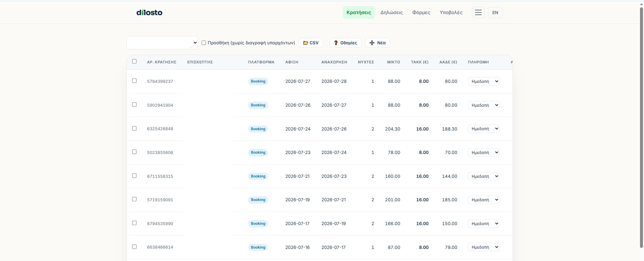The width and height of the screenshot is (644, 261).
Task: Select the checkbox for reservation 5023855606
Action: 135,152
